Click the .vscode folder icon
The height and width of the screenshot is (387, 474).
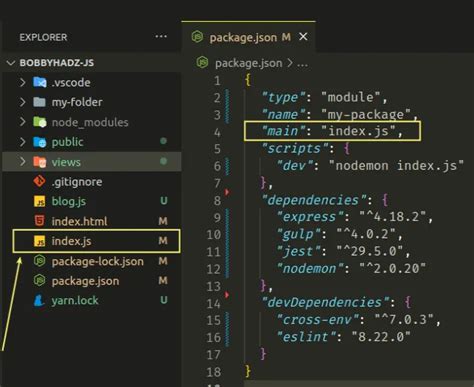pos(40,82)
